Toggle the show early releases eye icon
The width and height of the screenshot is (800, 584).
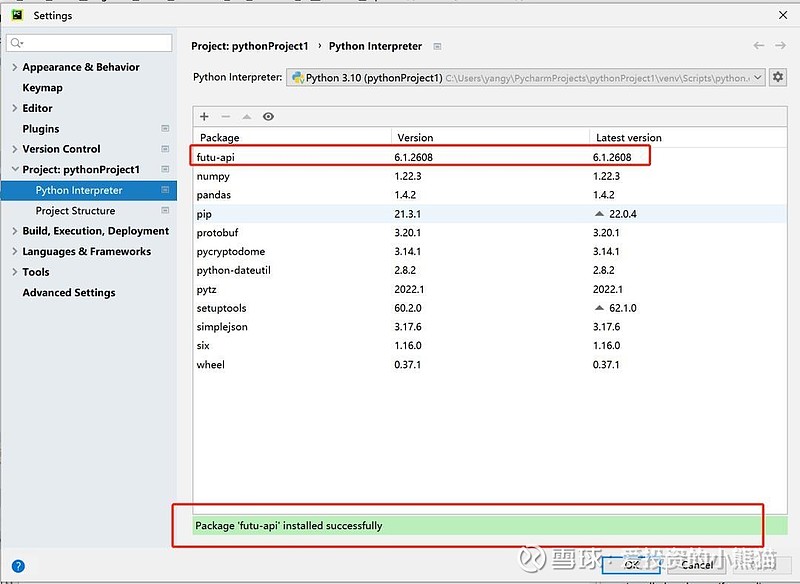(268, 117)
